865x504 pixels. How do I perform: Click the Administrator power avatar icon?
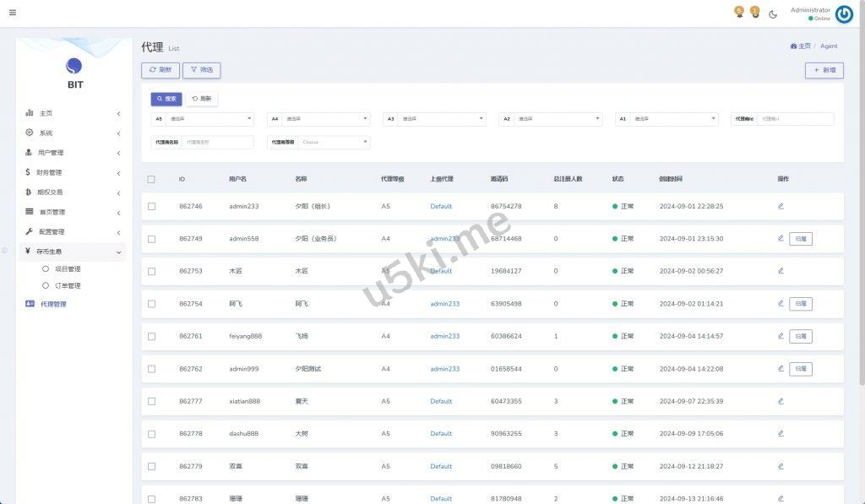(844, 14)
